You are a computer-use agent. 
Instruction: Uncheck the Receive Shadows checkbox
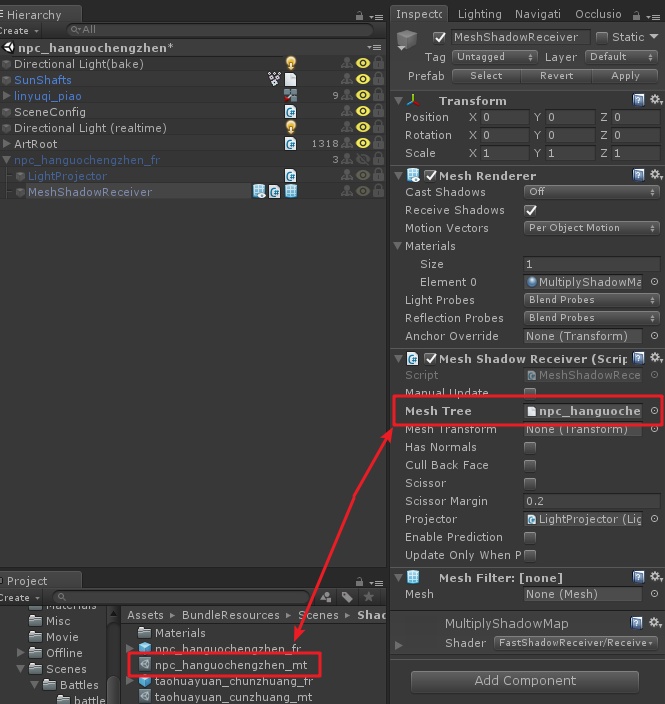pos(531,210)
